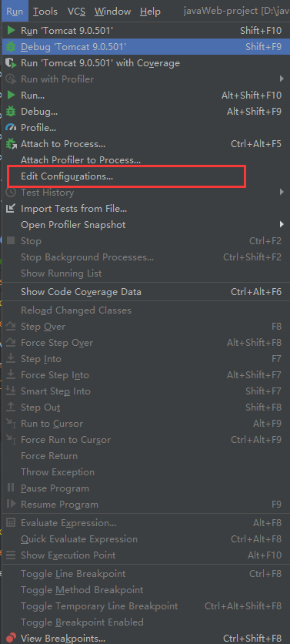This screenshot has height=644, width=290.
Task: Open the VCS menu
Action: [x=77, y=12]
